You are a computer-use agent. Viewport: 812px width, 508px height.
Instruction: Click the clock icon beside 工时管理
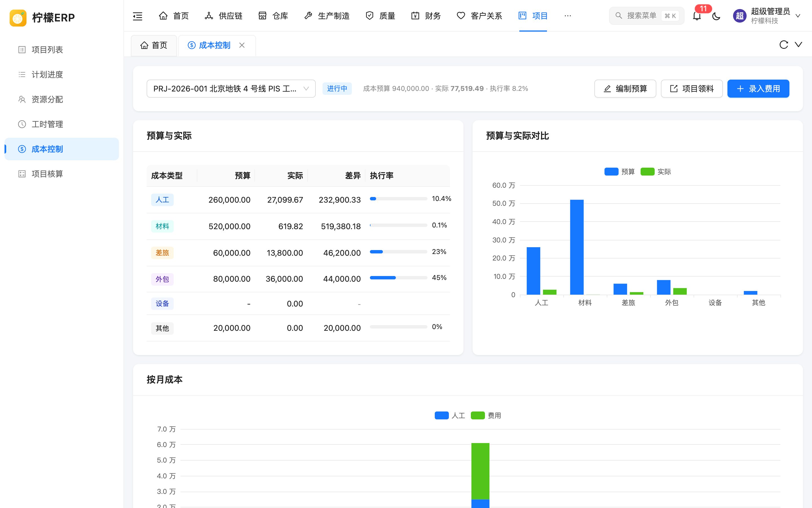(x=22, y=124)
